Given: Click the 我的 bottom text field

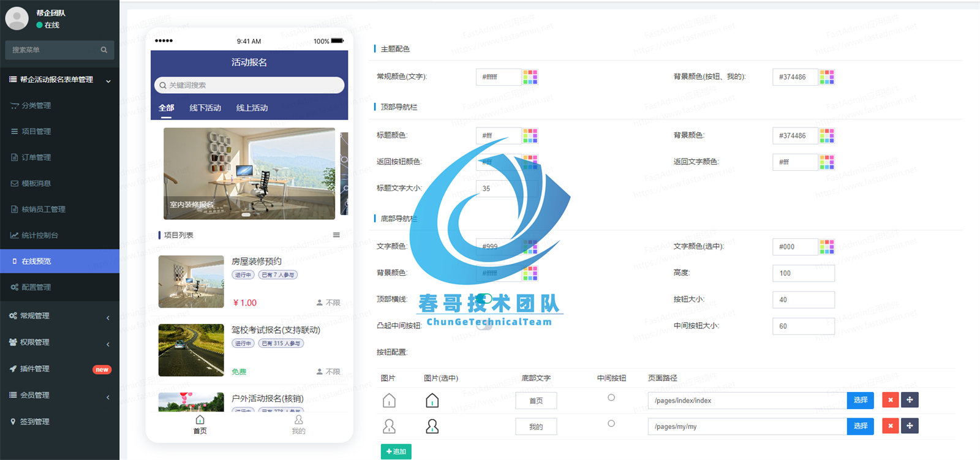Looking at the screenshot, I should click(536, 426).
